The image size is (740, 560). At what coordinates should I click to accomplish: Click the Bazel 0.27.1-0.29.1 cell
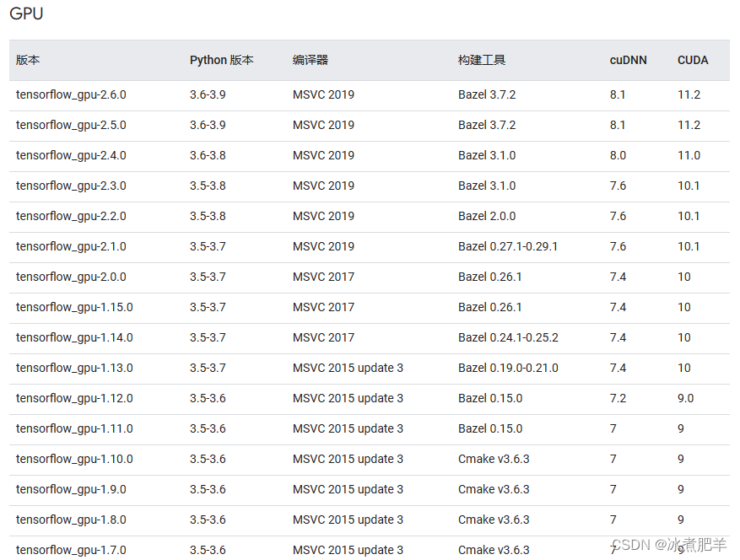[x=508, y=246]
